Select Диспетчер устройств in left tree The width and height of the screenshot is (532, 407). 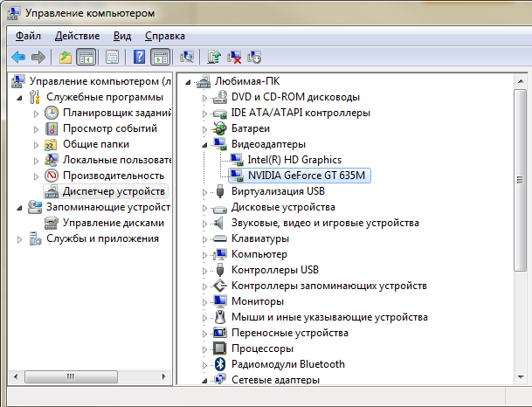(x=114, y=191)
